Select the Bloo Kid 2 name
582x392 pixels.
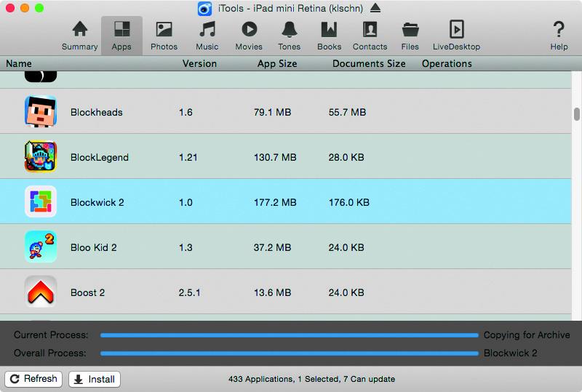94,247
